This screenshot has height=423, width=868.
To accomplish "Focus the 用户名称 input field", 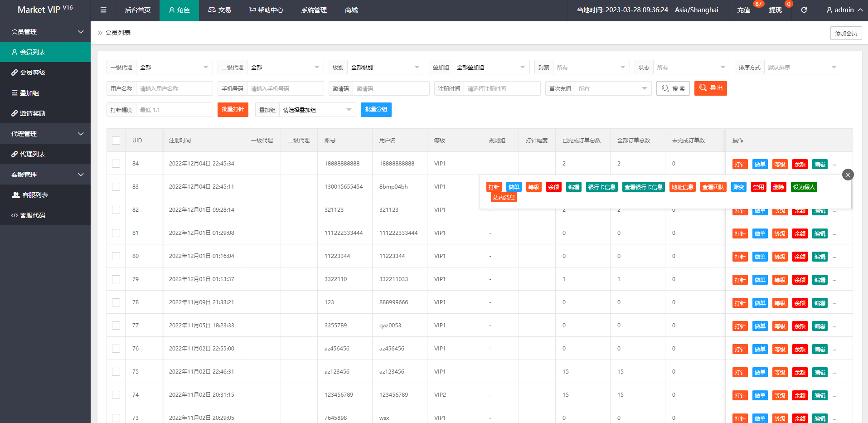I will pos(174,88).
